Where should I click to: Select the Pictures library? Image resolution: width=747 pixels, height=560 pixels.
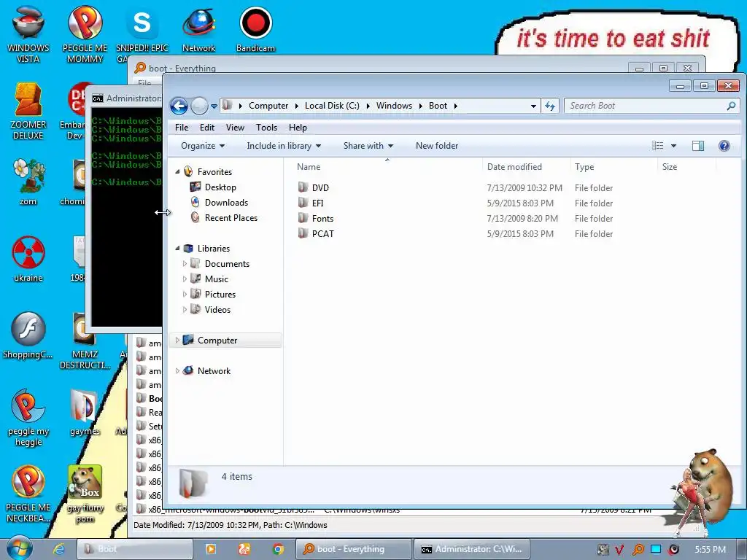(x=220, y=295)
